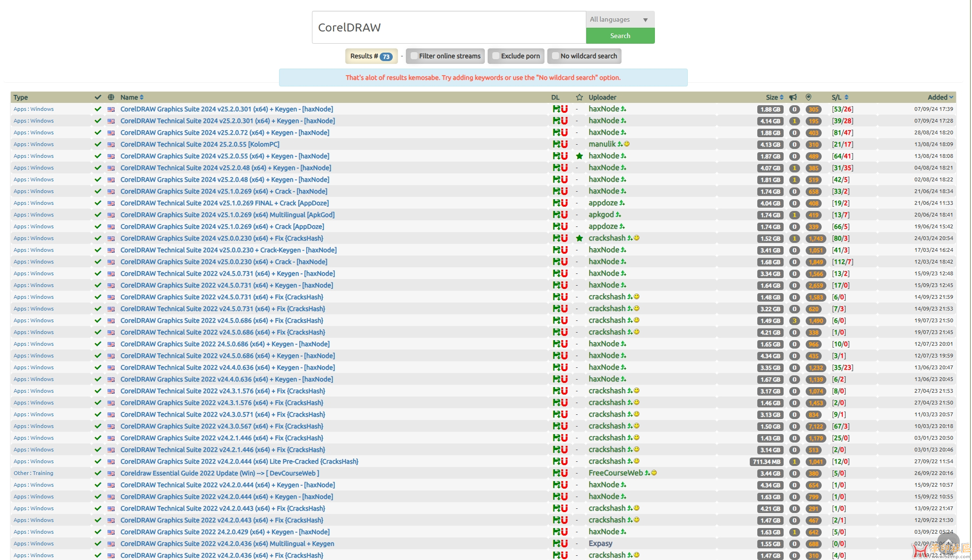
Task: Check the No wildcard search option
Action: (555, 56)
